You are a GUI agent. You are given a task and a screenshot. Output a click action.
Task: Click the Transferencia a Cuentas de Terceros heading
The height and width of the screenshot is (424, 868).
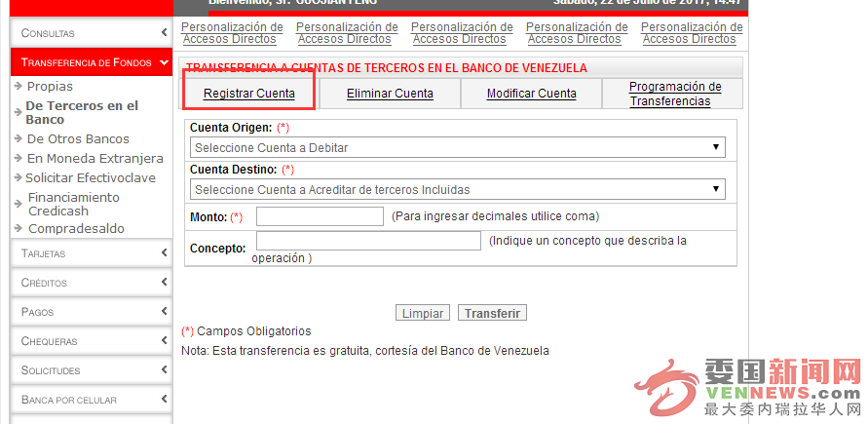coord(387,68)
